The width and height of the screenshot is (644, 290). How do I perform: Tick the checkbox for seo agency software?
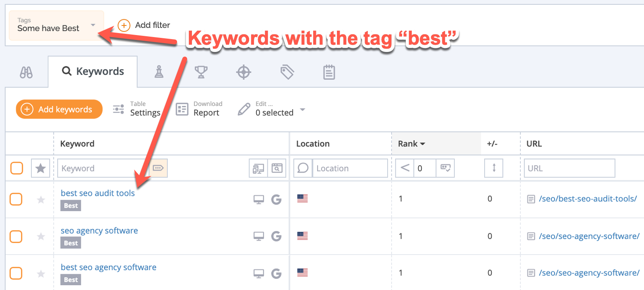[16, 236]
